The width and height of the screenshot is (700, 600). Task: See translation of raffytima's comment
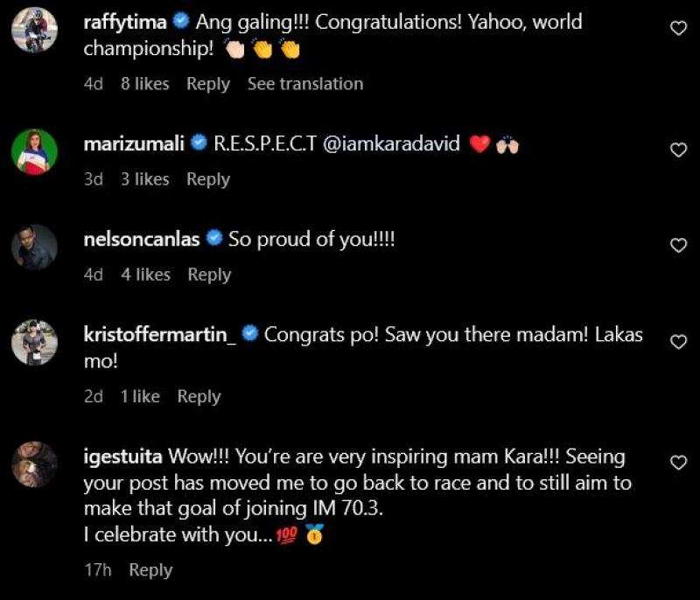[x=304, y=84]
